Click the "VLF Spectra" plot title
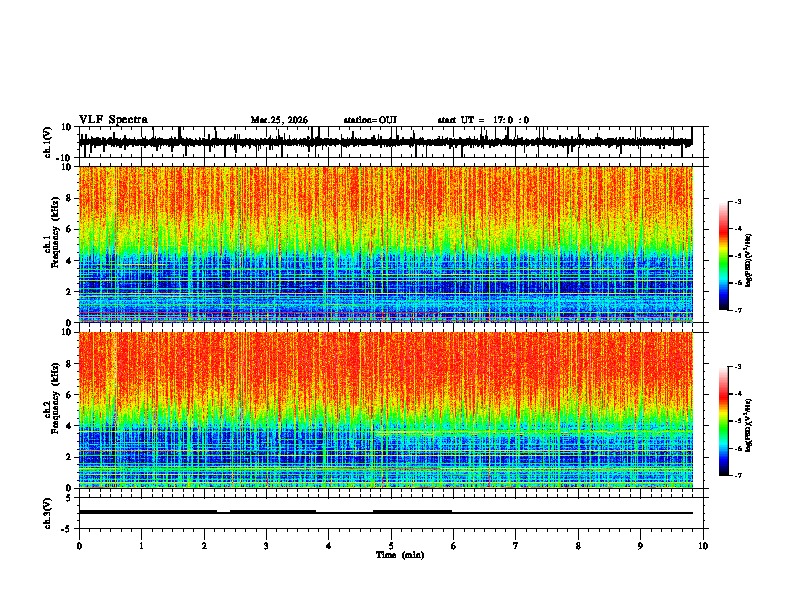This screenshot has width=792, height=612. 113,120
